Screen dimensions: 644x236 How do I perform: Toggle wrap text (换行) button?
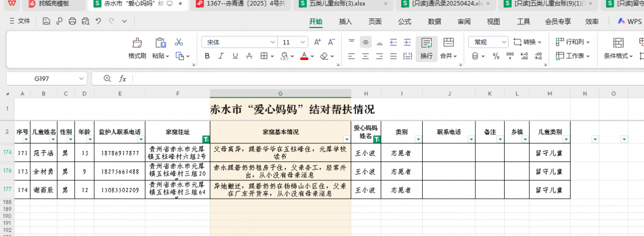tap(426, 48)
